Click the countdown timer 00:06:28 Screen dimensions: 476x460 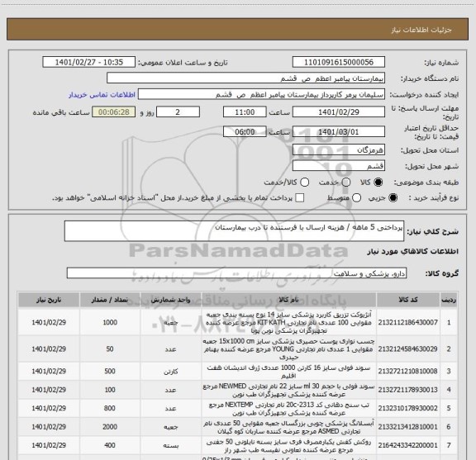(x=114, y=112)
